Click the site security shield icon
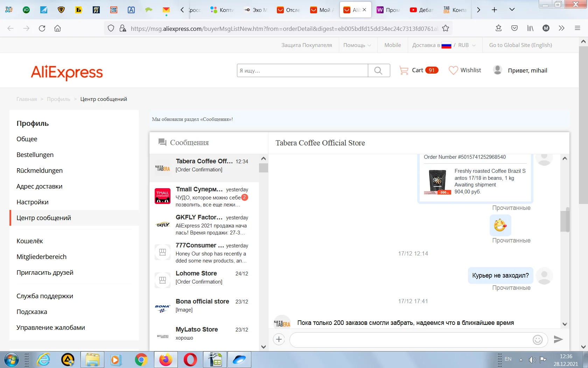588x368 pixels. pyautogui.click(x=111, y=28)
